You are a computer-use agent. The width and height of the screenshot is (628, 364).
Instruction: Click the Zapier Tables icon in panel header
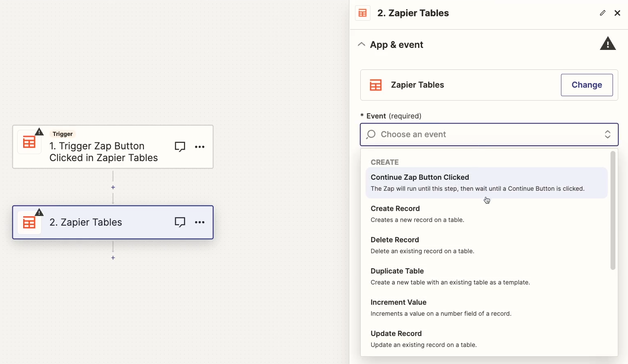363,13
